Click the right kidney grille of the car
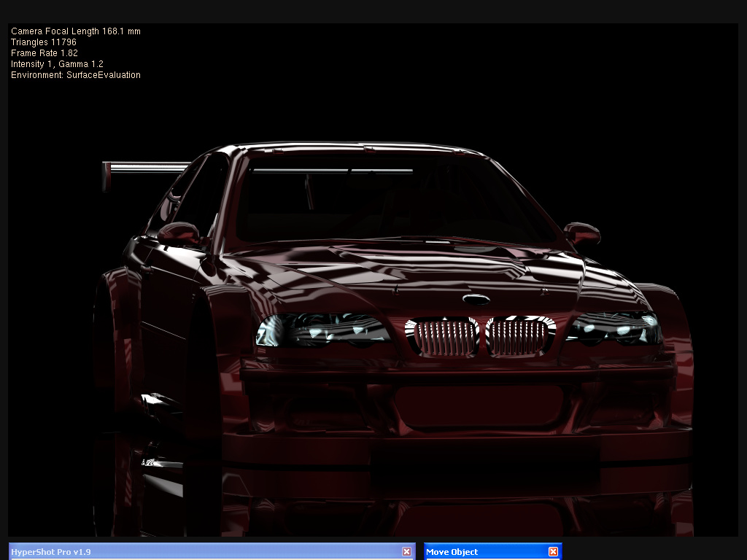This screenshot has width=747, height=560. [520, 335]
